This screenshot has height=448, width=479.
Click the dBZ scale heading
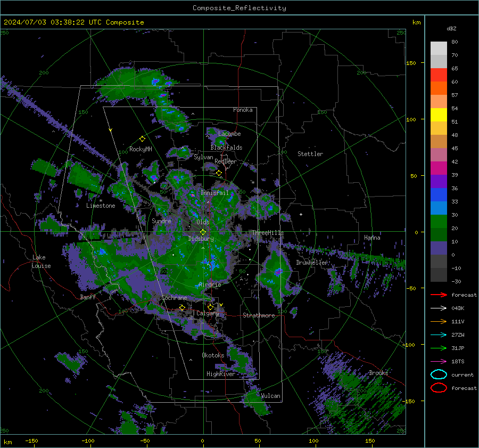(x=451, y=28)
